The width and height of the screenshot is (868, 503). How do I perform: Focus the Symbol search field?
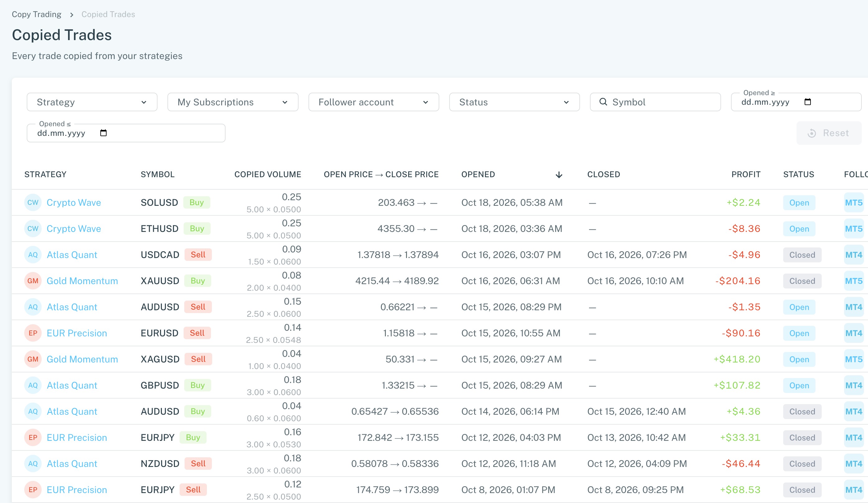click(655, 102)
